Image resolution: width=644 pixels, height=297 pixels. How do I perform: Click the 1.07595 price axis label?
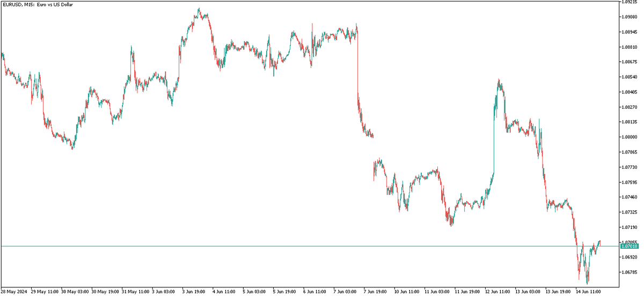click(630, 182)
